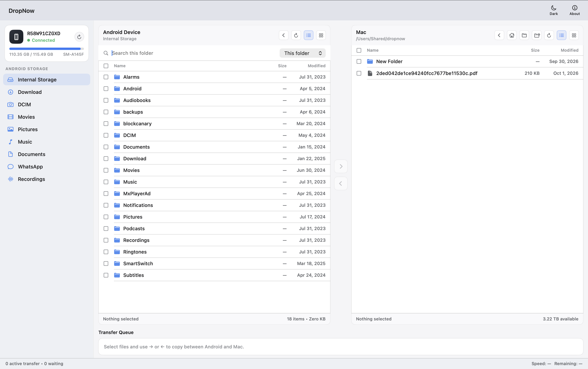This screenshot has width=588, height=369.
Task: Open Recordings in the sidebar
Action: click(x=47, y=179)
